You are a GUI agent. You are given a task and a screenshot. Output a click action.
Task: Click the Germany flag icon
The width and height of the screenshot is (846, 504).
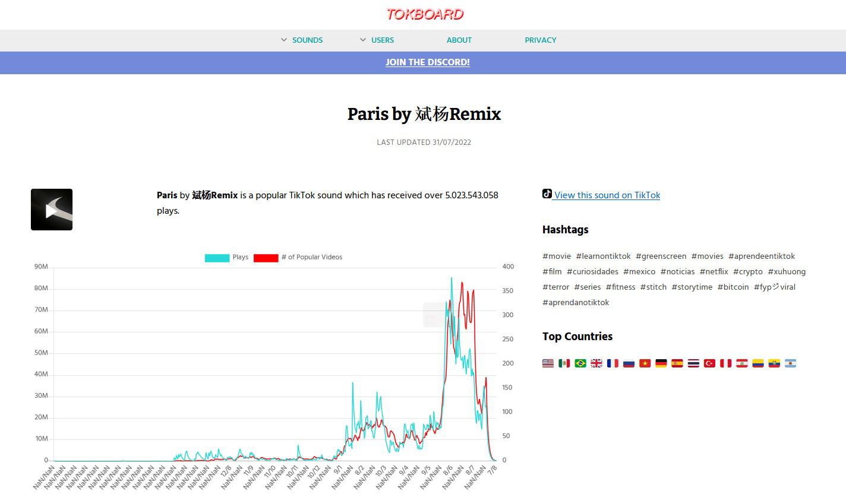point(661,363)
